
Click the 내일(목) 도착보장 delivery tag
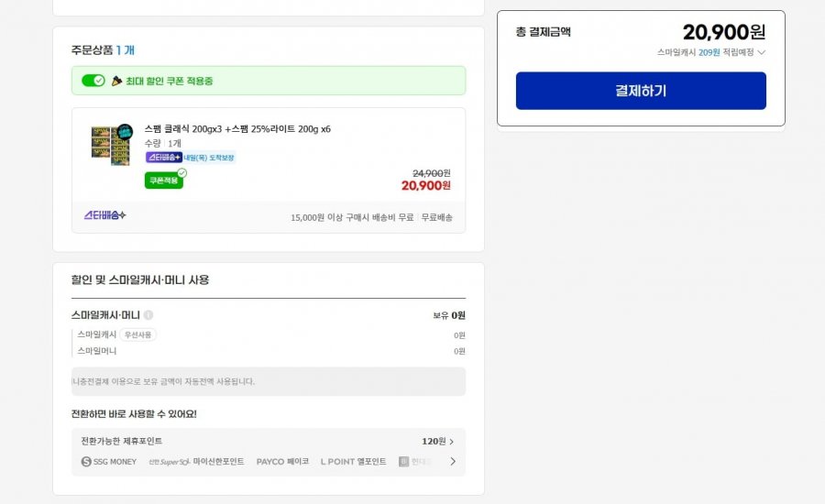tap(209, 158)
